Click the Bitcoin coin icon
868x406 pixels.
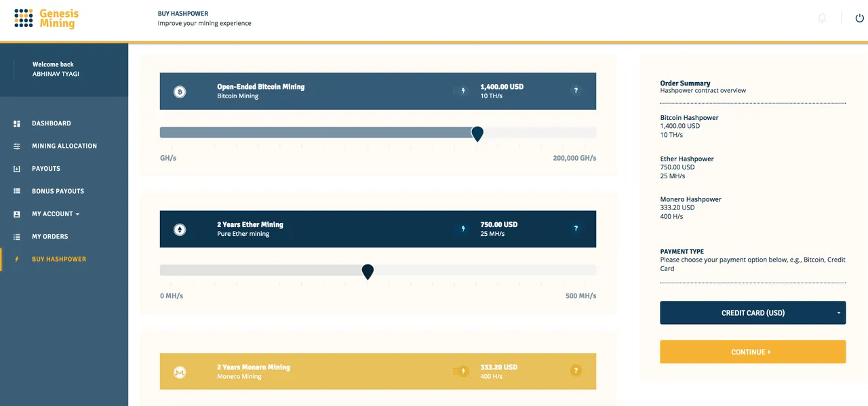coord(180,92)
